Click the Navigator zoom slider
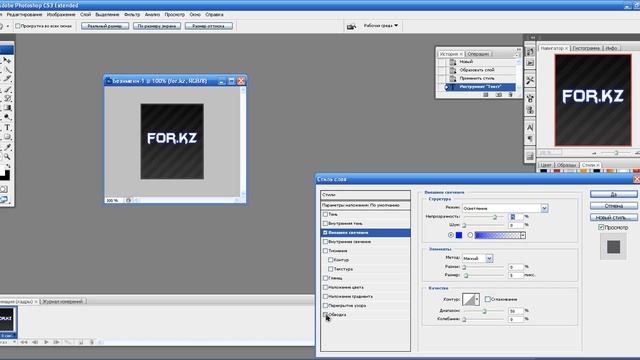640x360 pixels. 616,153
